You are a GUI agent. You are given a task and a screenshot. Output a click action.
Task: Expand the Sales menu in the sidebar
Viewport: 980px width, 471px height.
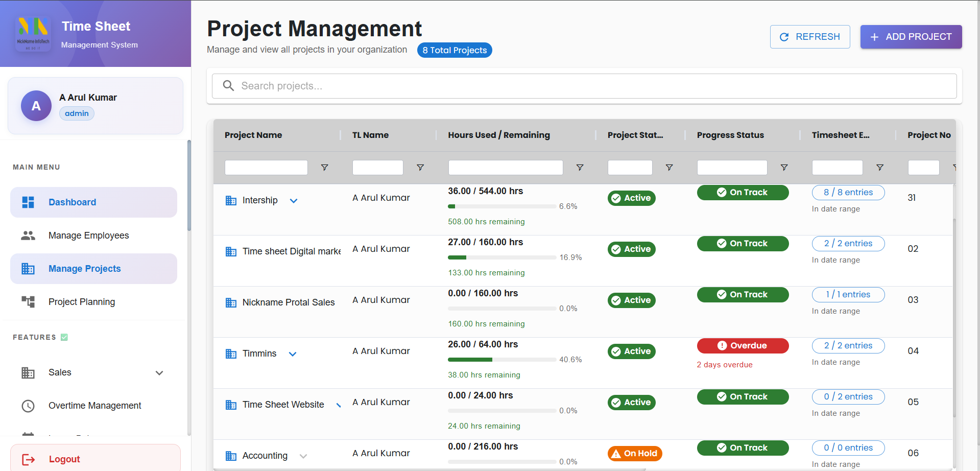click(159, 372)
